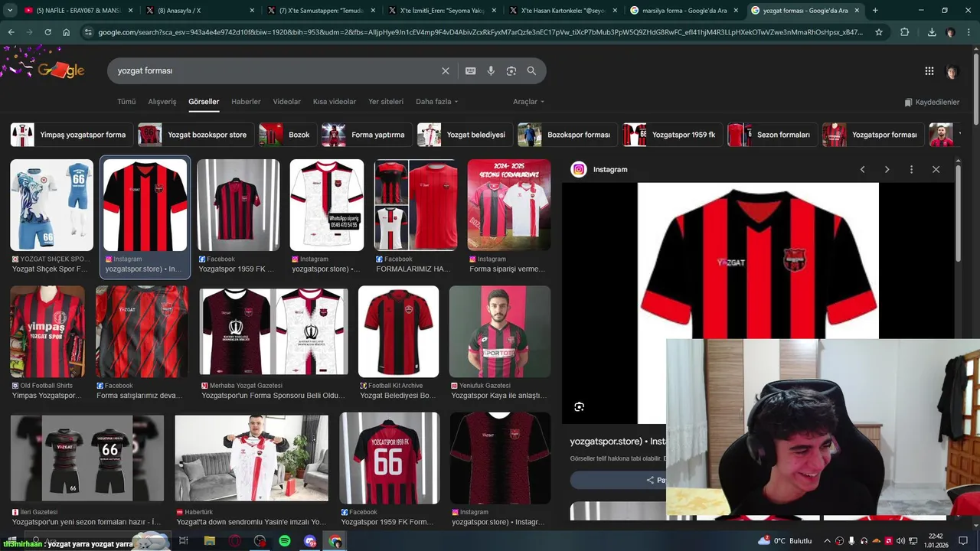Screen dimensions: 980x551
Task: Select the Forma yaptırma chip
Action: (x=367, y=135)
